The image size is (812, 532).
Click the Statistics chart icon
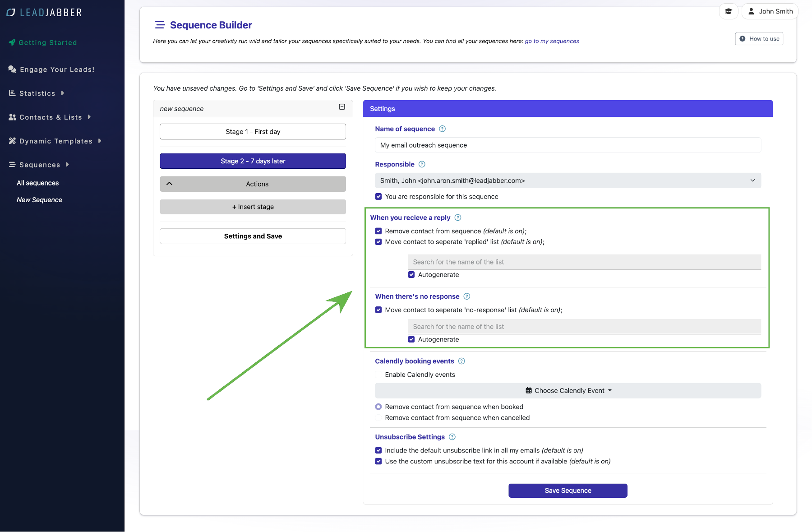coord(12,93)
